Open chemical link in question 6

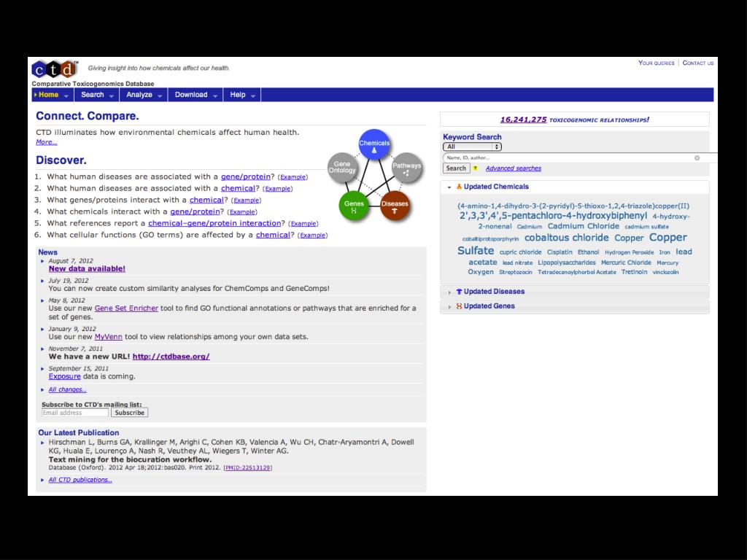tap(274, 235)
